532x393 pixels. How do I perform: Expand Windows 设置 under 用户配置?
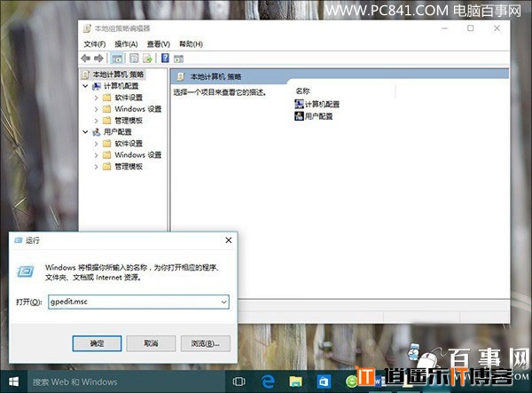point(97,155)
